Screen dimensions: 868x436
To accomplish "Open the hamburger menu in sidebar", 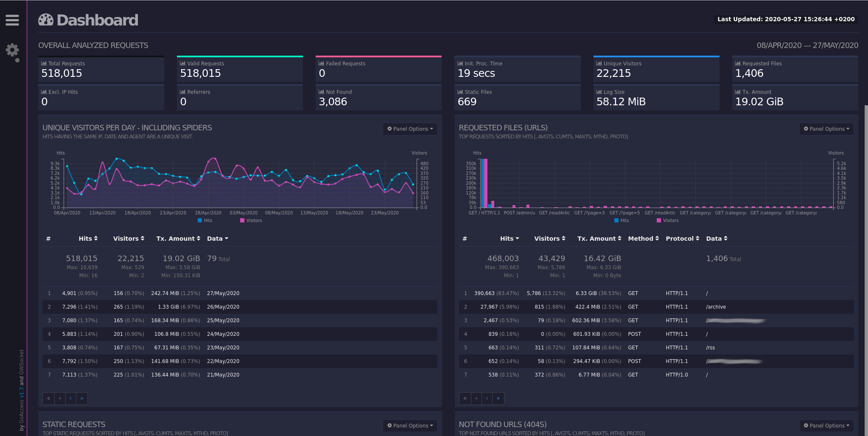I will click(12, 20).
